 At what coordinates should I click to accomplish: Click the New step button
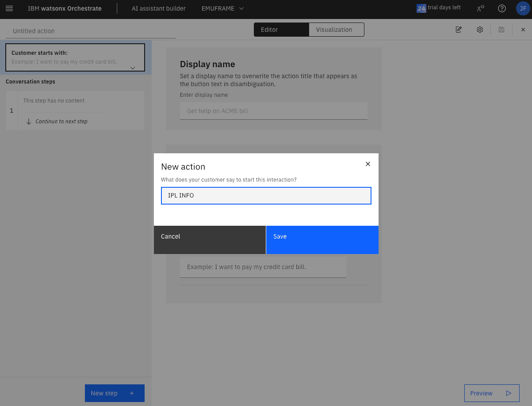115,393
